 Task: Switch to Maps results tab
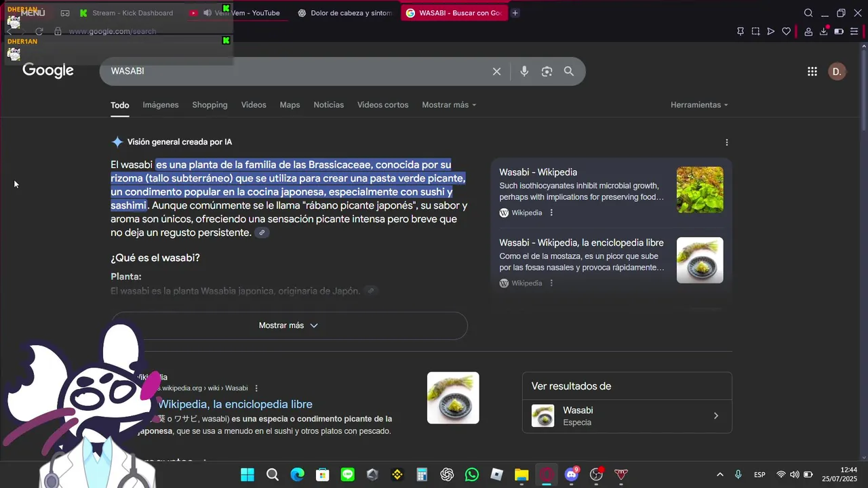290,105
